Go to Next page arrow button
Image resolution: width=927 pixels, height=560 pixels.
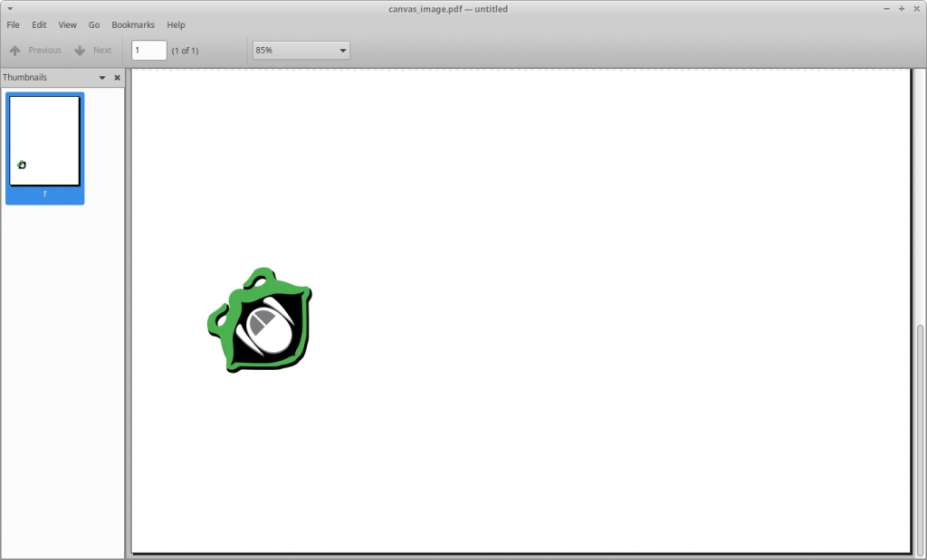(93, 51)
